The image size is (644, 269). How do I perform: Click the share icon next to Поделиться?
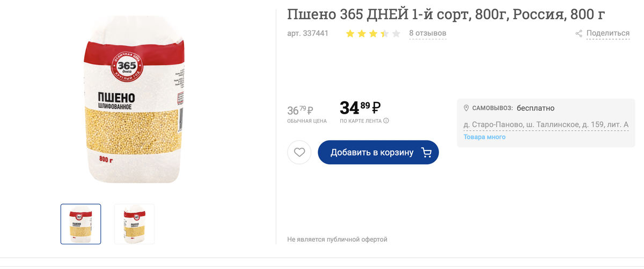coord(579,33)
